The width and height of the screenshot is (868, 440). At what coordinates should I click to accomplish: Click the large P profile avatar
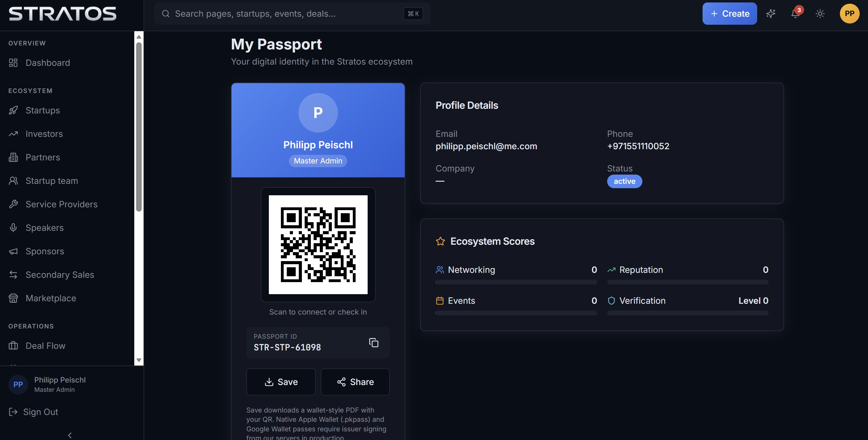point(318,113)
